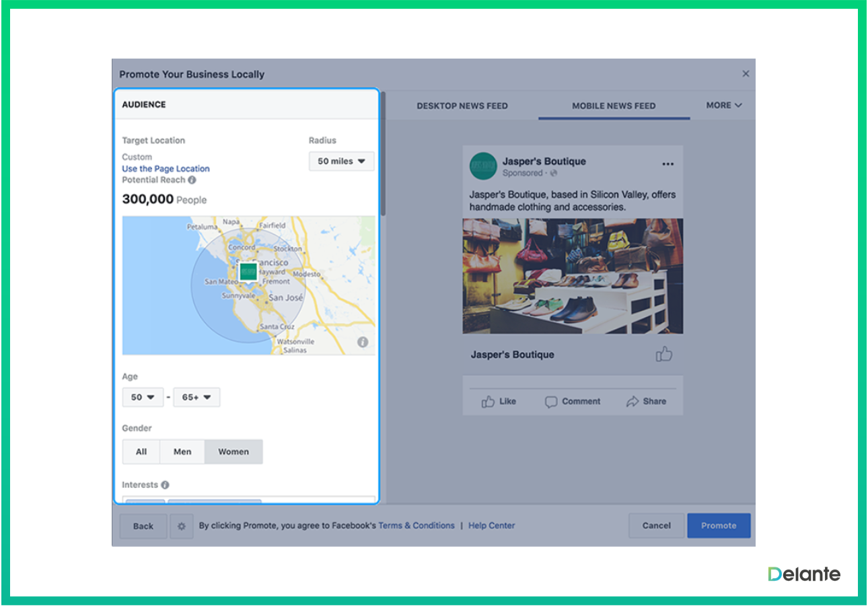Click the Jasper's Boutique caption below image
The height and width of the screenshot is (607, 868).
pyautogui.click(x=512, y=355)
